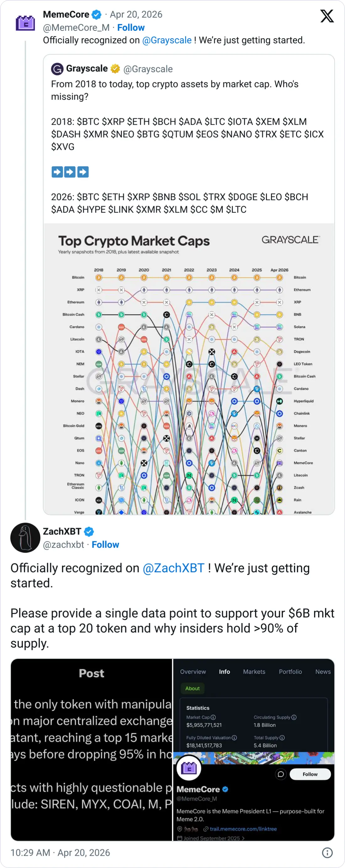Click the ZachXBT penguin avatar
Viewport: 345px width, 868px height.
[25, 537]
